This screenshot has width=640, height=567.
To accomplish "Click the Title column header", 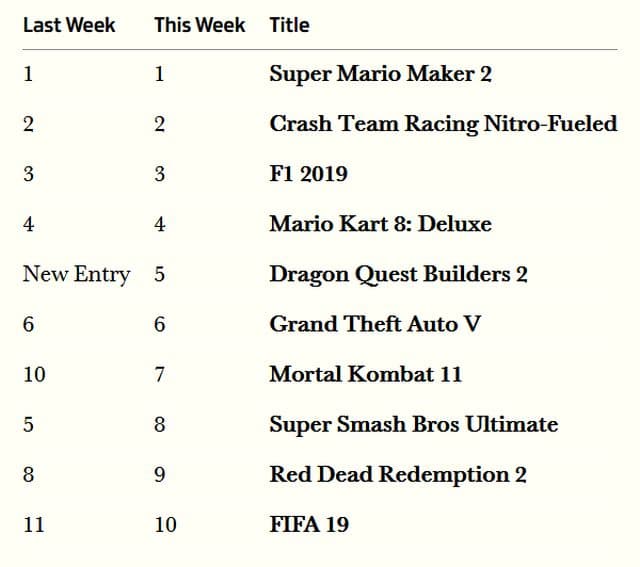I will [289, 25].
